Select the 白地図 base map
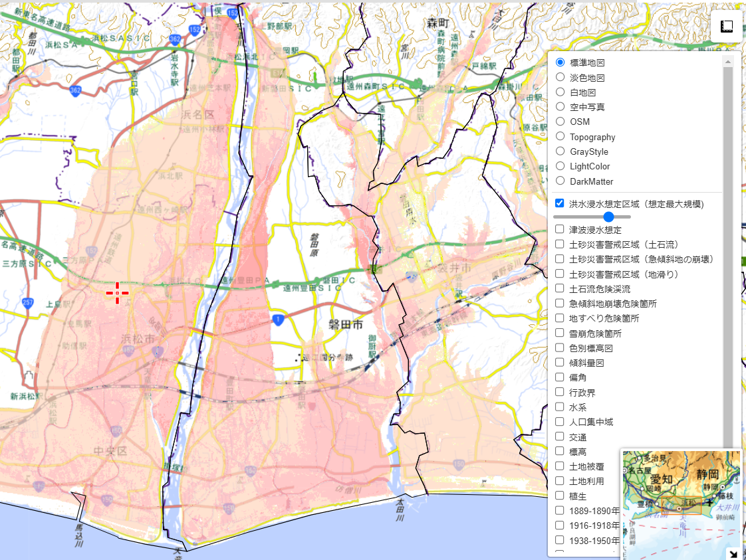Screen dimensions: 746x560 click(559, 92)
